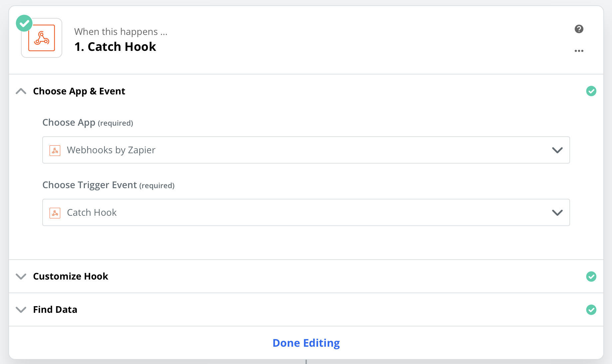Click the webhook icon inside the Choose App field

click(55, 150)
